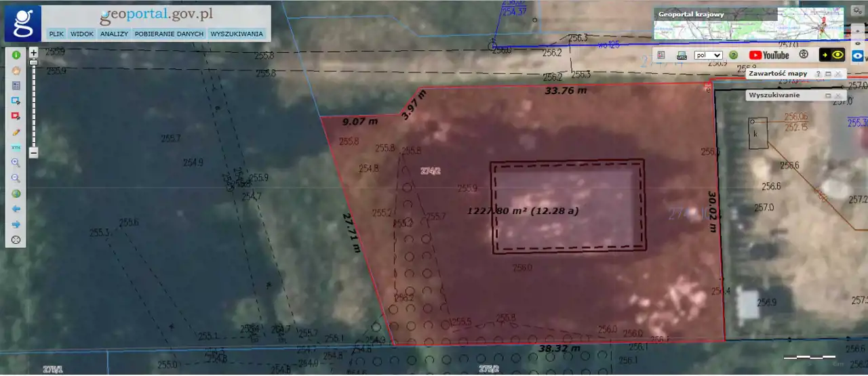This screenshot has height=376, width=868.
Task: Show full extent with globe icon
Action: (x=16, y=194)
